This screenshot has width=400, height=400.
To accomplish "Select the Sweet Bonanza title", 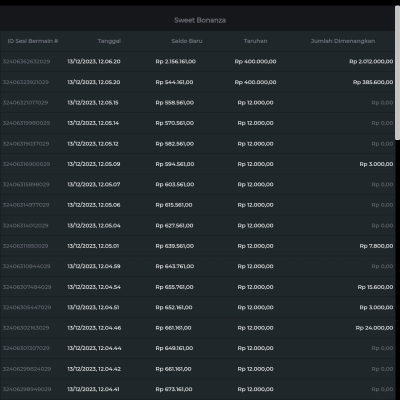I will point(200,20).
